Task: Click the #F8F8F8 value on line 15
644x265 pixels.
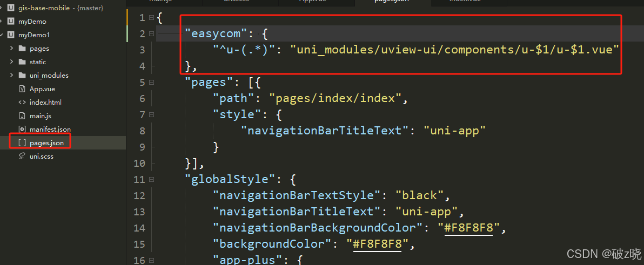Action: pyautogui.click(x=378, y=244)
